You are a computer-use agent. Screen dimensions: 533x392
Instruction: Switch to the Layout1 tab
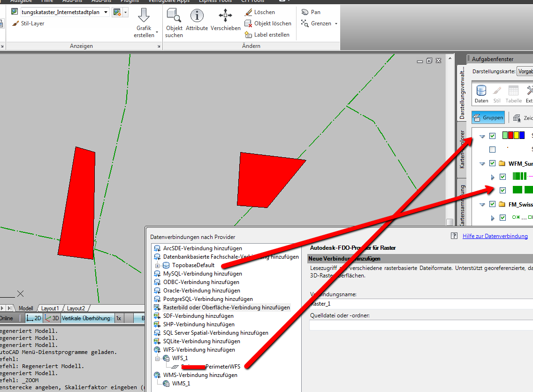pyautogui.click(x=50, y=308)
